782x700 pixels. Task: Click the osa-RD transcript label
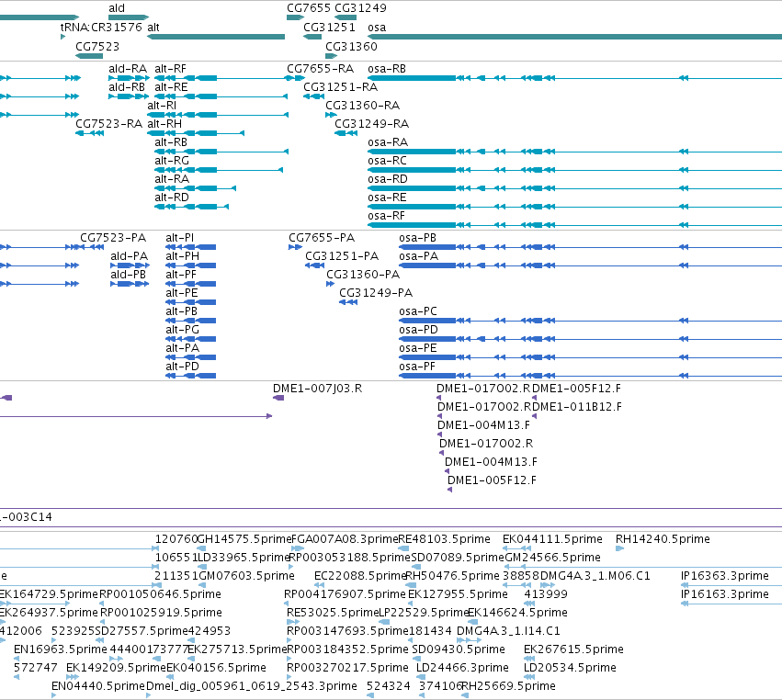tap(388, 179)
